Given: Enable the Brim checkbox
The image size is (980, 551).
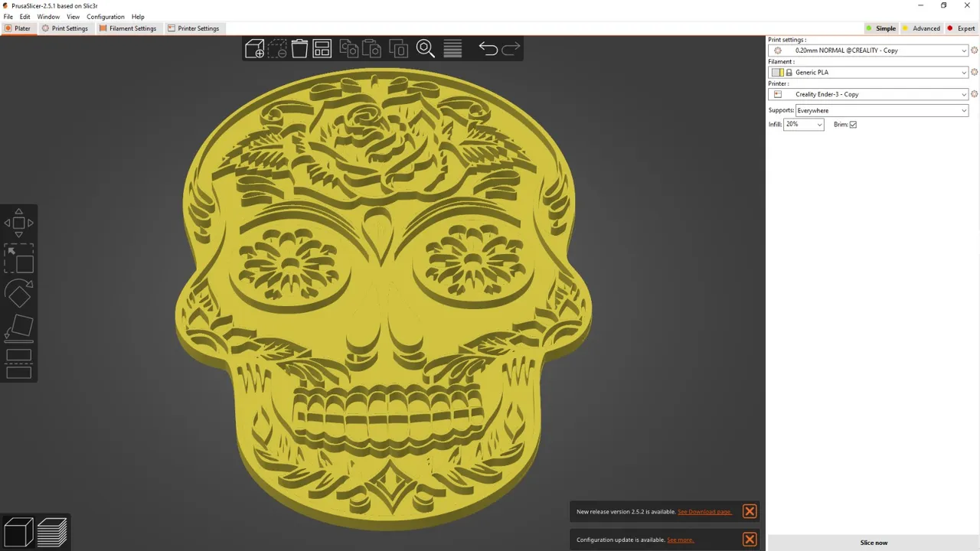Looking at the screenshot, I should click(854, 124).
